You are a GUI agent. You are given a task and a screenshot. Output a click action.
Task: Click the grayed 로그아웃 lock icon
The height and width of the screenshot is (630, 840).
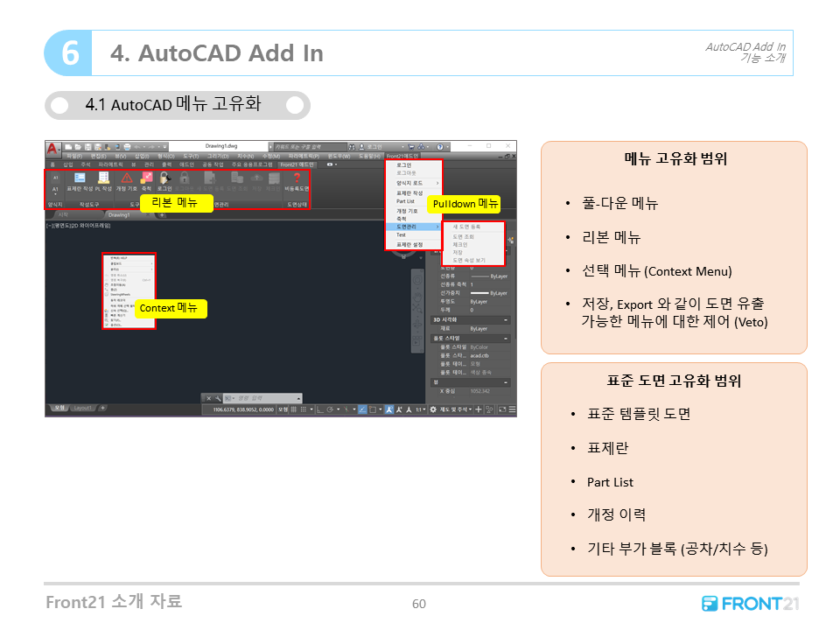(185, 178)
